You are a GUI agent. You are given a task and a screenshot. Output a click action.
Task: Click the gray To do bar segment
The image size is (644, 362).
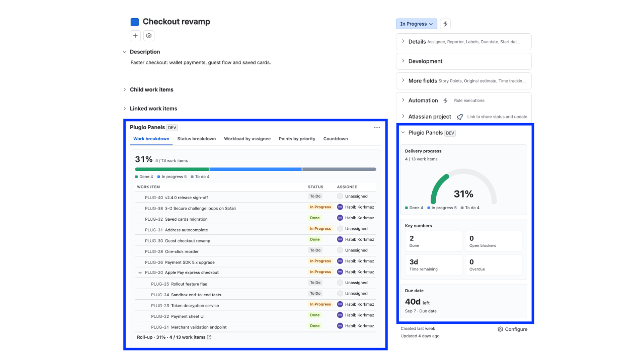click(339, 169)
